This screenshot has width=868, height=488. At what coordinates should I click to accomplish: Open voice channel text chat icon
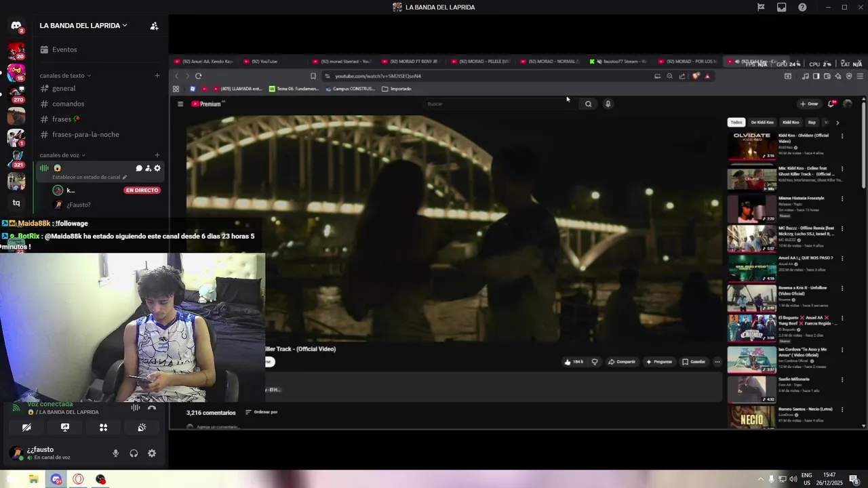click(139, 168)
